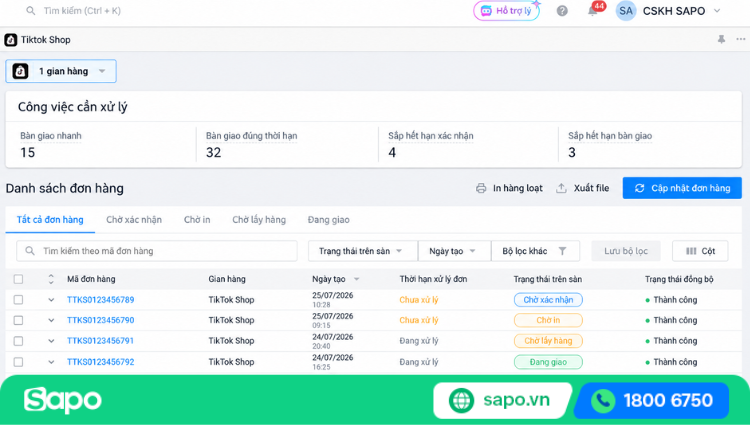The height and width of the screenshot is (425, 750).
Task: Switch to the Chờ in tab
Action: 197,220
